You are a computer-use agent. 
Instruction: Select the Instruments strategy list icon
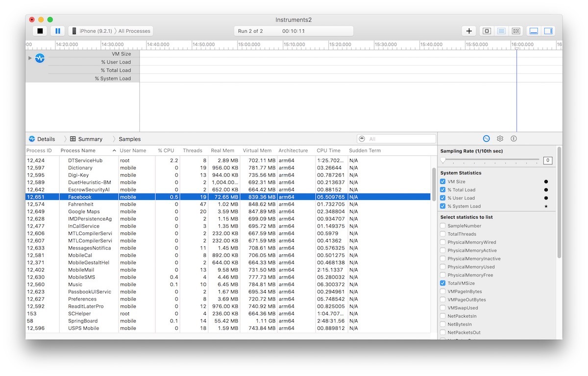point(501,31)
